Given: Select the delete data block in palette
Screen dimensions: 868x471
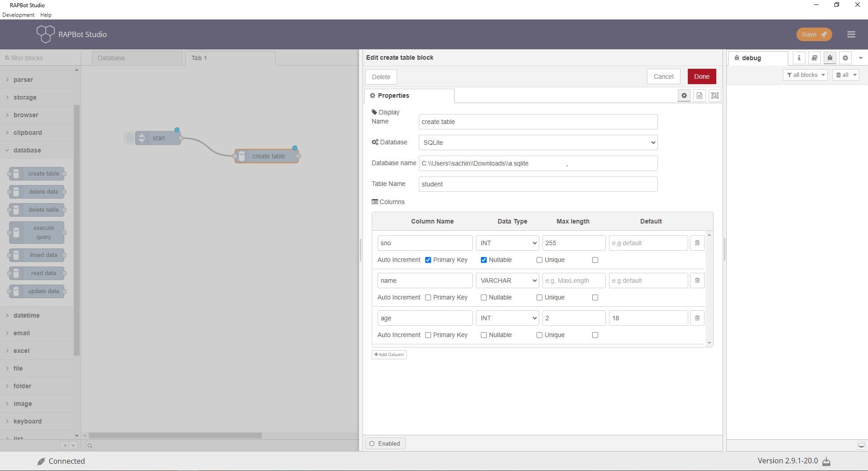Looking at the screenshot, I should click(x=37, y=191).
